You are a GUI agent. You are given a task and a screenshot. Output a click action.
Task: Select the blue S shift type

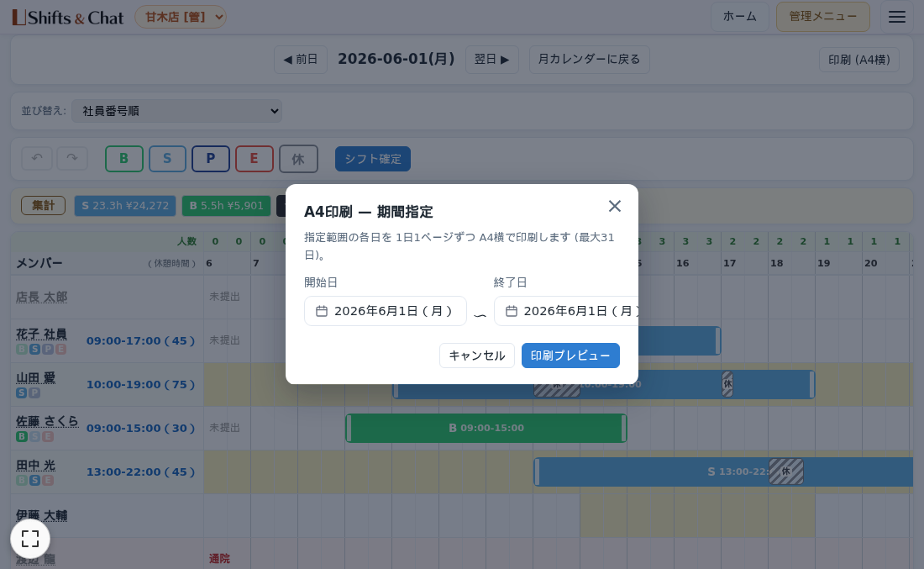click(x=167, y=159)
